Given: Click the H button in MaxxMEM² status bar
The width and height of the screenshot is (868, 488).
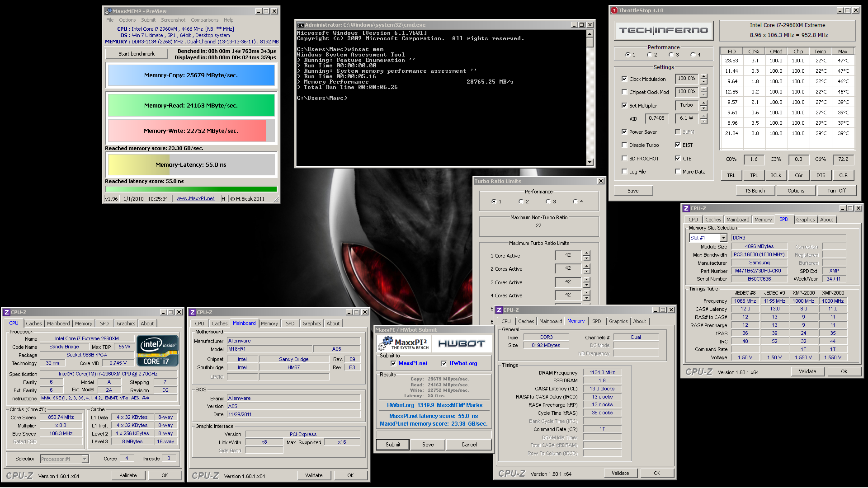Looking at the screenshot, I should pos(223,198).
